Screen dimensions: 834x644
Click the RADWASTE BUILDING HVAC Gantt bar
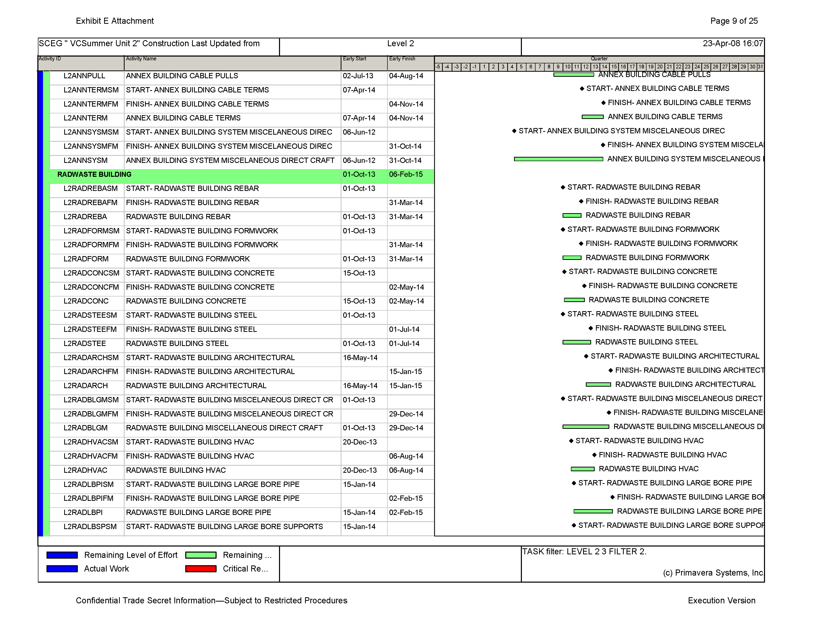[x=583, y=469]
